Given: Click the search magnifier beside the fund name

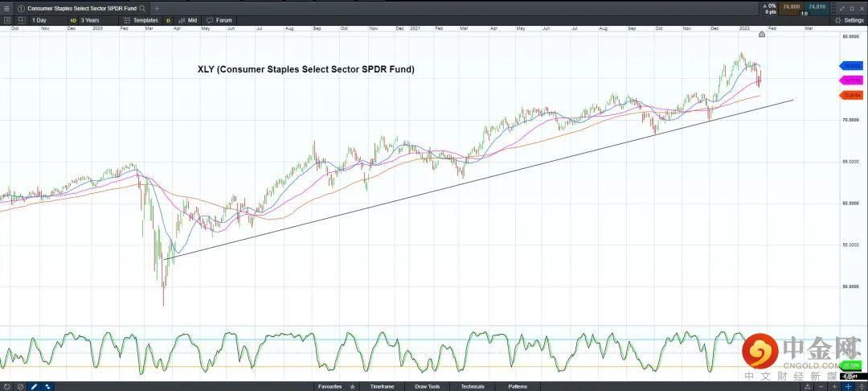Looking at the screenshot, I should (x=142, y=8).
